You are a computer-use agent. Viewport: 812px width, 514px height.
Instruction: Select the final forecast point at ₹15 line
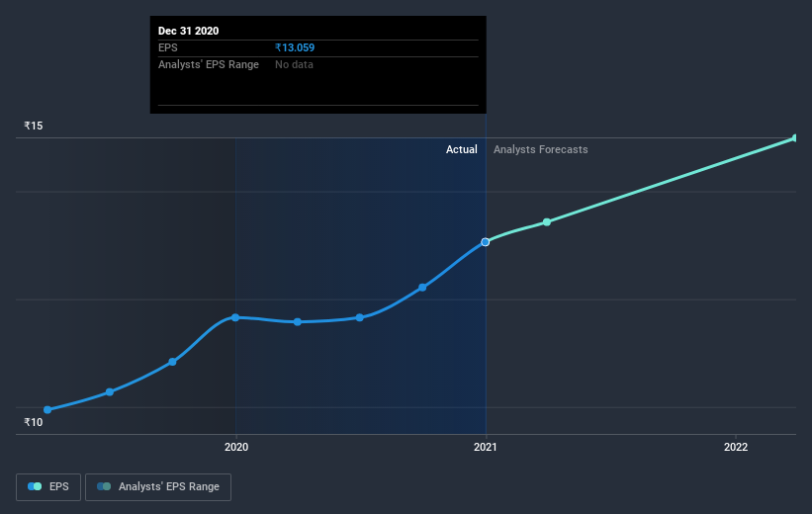[x=795, y=138]
